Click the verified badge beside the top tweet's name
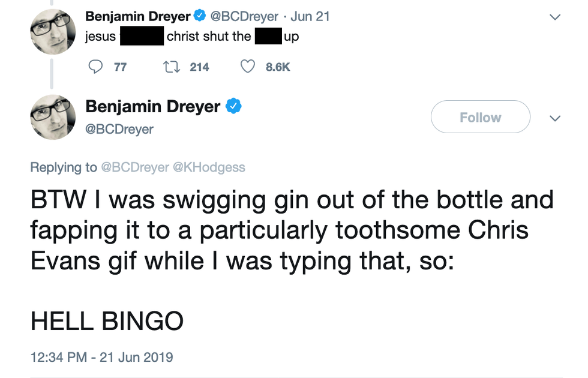The image size is (588, 378). point(199,17)
